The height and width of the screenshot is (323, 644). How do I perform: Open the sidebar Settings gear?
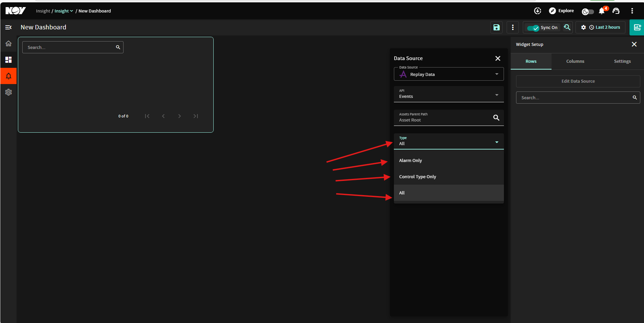click(8, 92)
